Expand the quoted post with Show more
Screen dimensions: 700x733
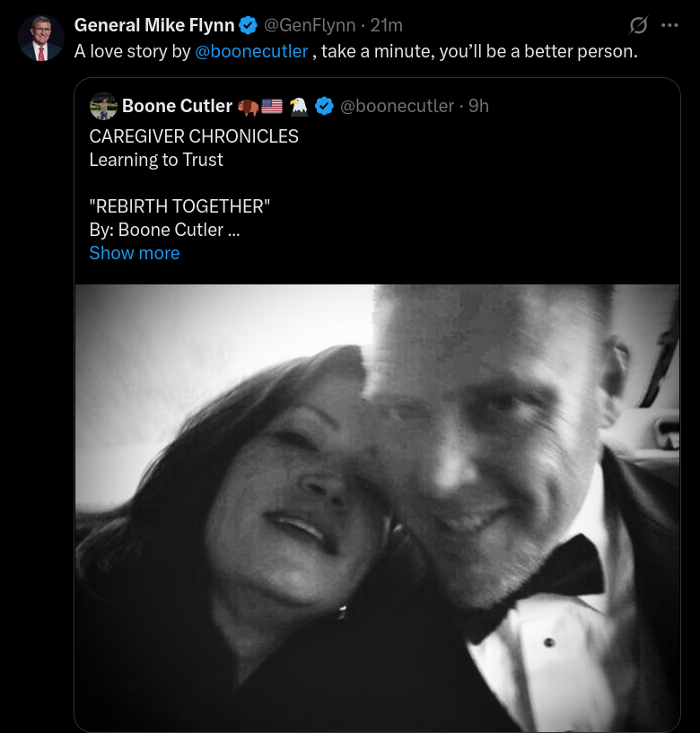(135, 253)
